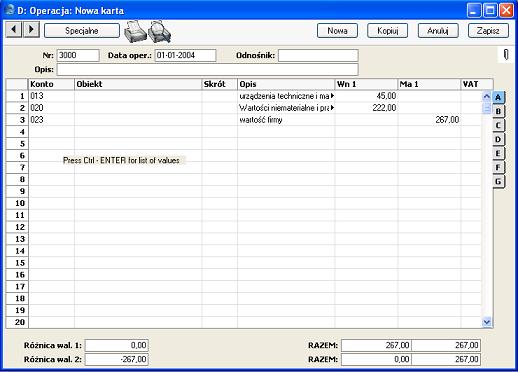Switch to flip tab A
The width and height of the screenshot is (518, 372).
(498, 98)
